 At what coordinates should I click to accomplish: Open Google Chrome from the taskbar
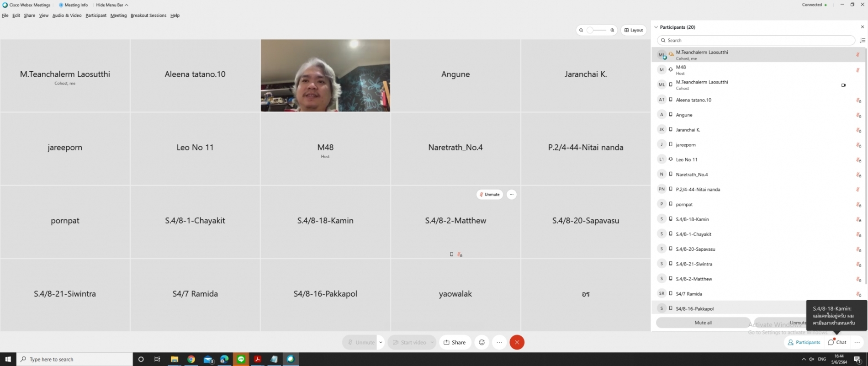(x=191, y=359)
